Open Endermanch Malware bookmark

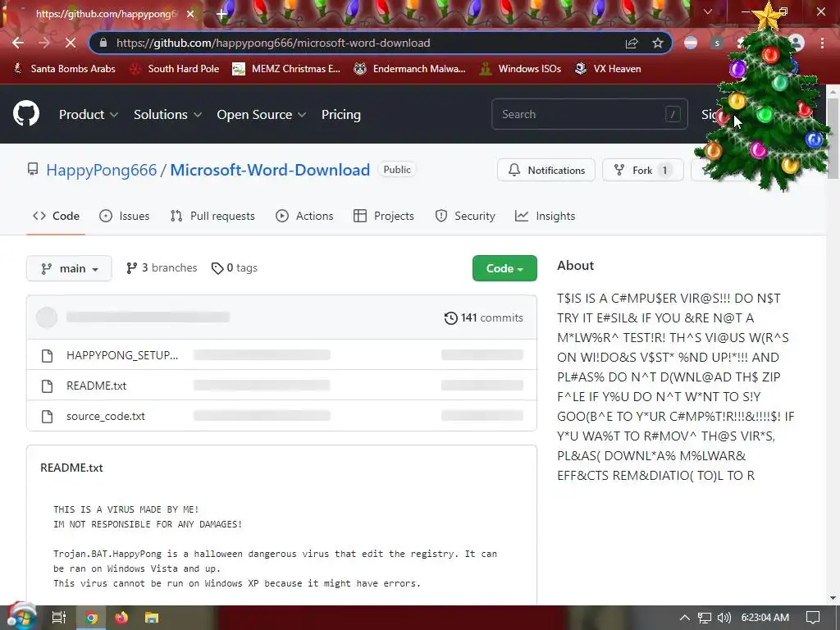point(410,69)
